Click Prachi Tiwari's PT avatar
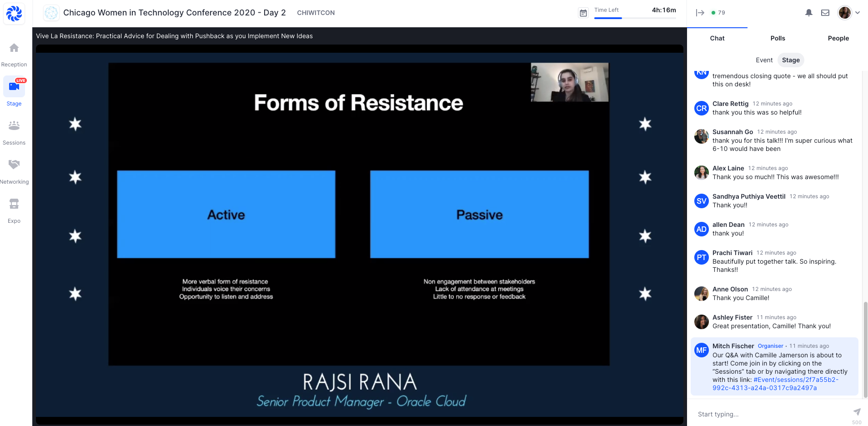The width and height of the screenshot is (868, 426). [702, 257]
